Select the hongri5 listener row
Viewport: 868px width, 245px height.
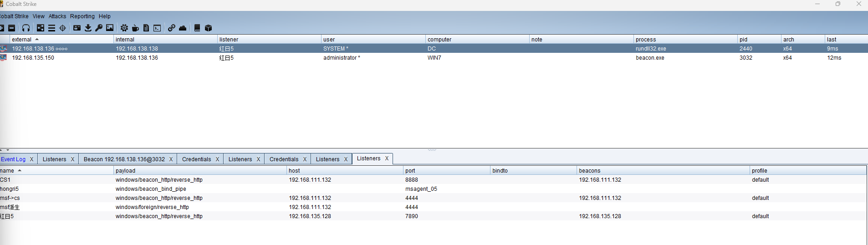click(x=433, y=189)
